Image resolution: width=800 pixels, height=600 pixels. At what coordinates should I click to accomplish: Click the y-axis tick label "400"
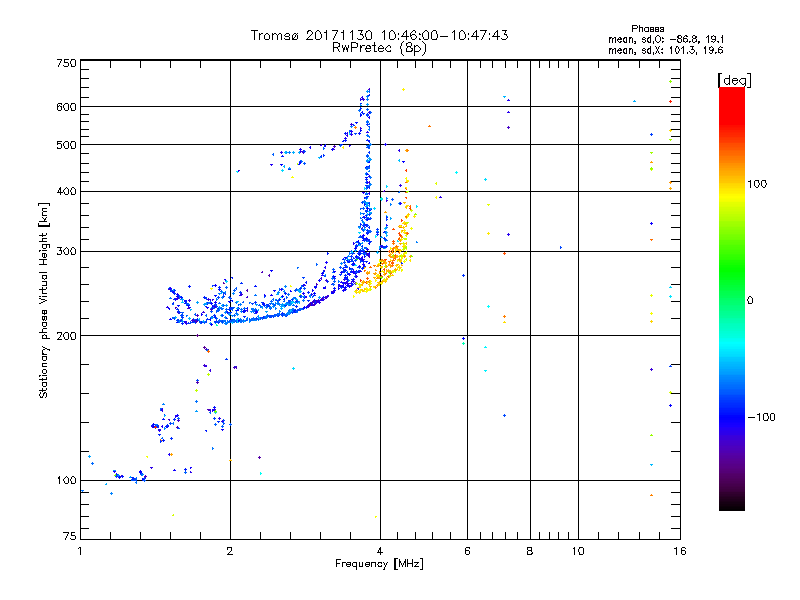pyautogui.click(x=66, y=191)
